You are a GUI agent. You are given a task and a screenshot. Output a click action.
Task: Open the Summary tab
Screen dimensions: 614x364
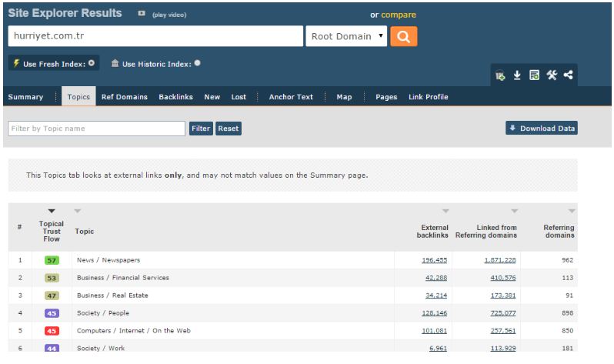pos(25,97)
